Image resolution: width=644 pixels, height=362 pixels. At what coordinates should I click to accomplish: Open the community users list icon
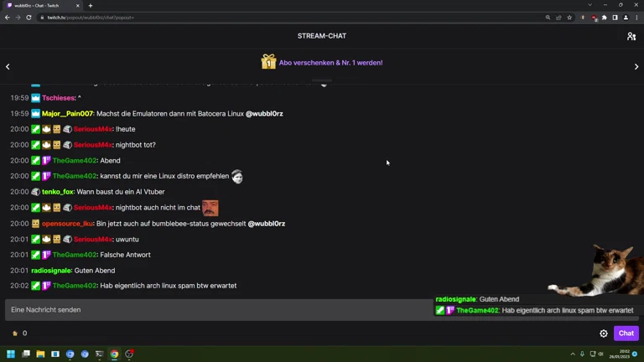point(631,36)
